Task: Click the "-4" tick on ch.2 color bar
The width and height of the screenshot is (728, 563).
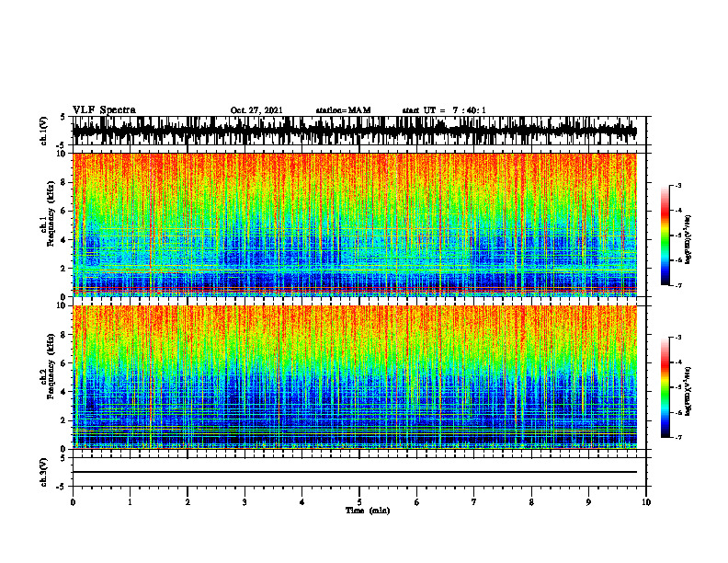Action: tap(677, 362)
